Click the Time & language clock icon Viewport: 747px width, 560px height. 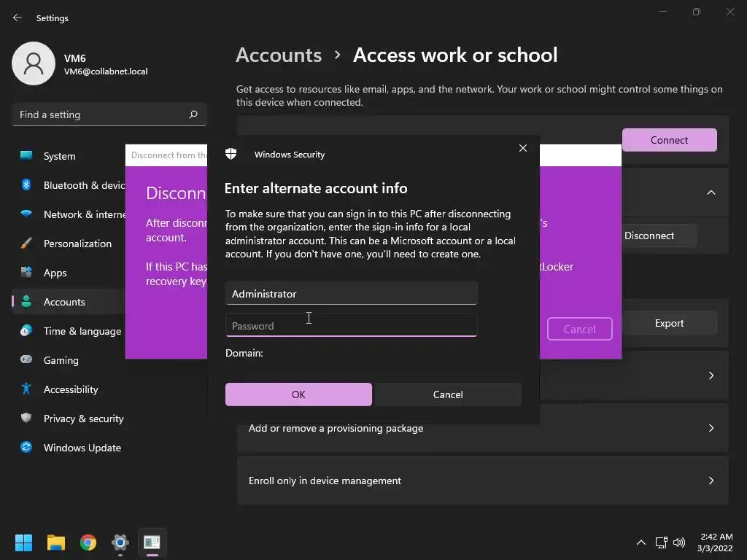pos(26,330)
